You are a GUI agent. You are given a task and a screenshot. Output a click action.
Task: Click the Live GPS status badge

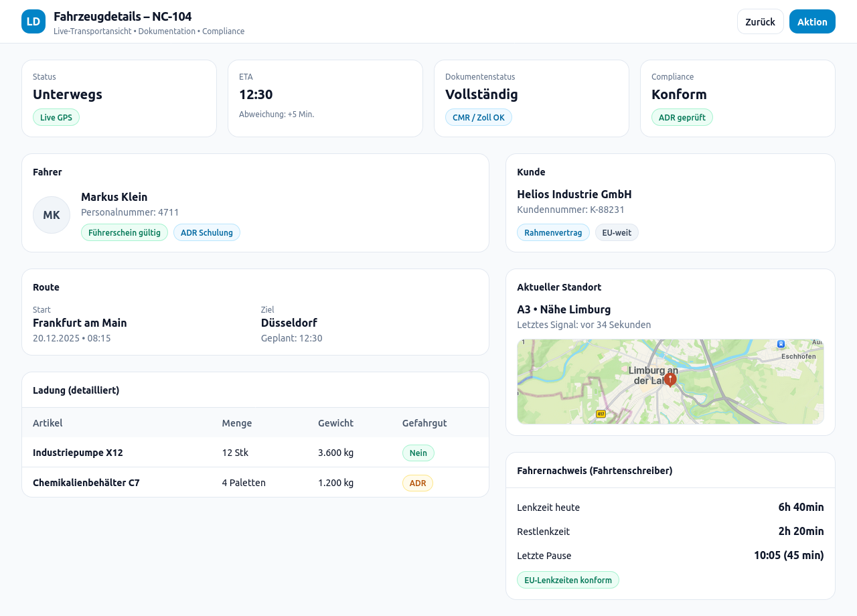(x=56, y=117)
